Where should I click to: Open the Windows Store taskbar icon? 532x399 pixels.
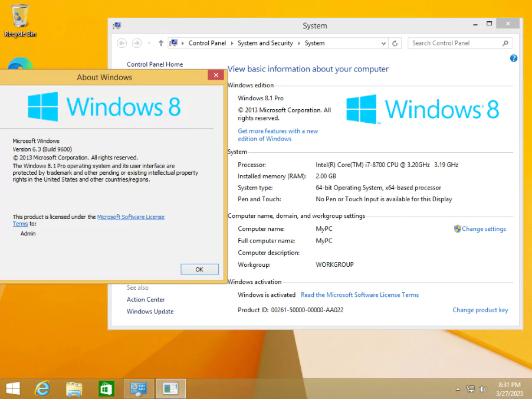tap(106, 388)
